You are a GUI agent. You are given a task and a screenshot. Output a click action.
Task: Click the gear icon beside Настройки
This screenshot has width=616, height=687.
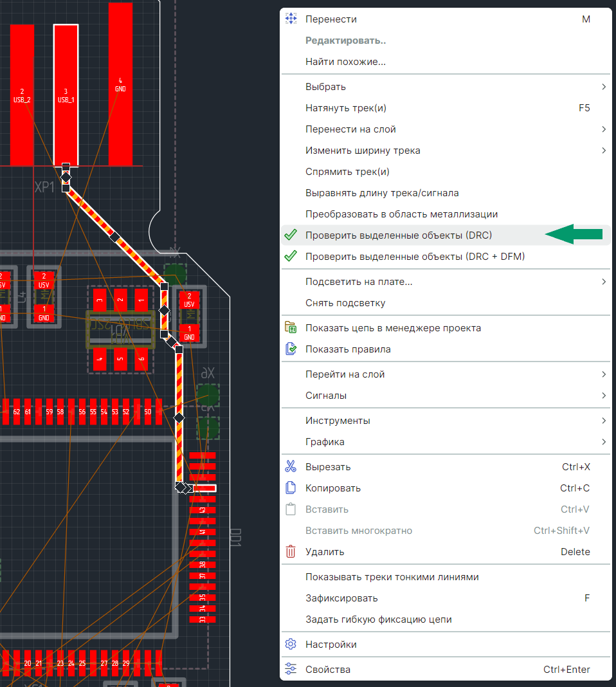(291, 645)
